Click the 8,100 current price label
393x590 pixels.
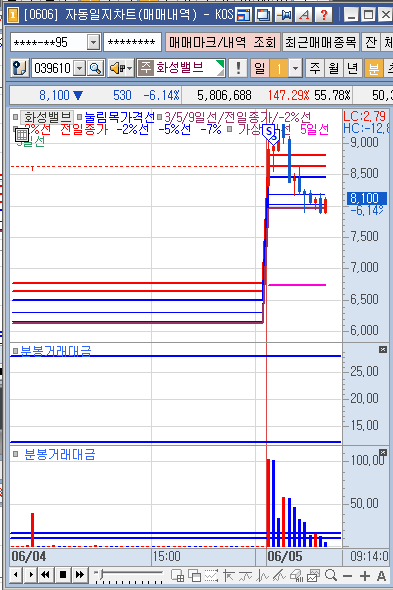click(367, 198)
